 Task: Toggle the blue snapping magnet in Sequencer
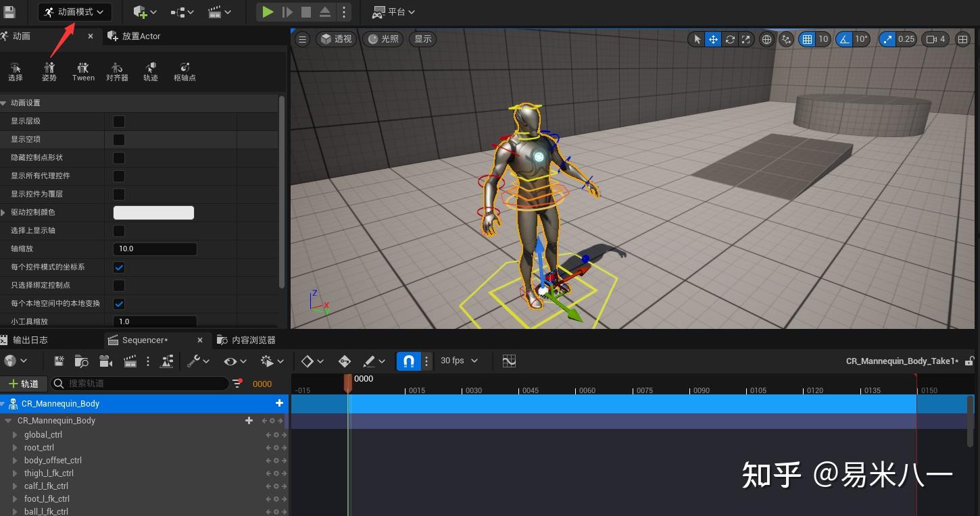click(x=408, y=361)
